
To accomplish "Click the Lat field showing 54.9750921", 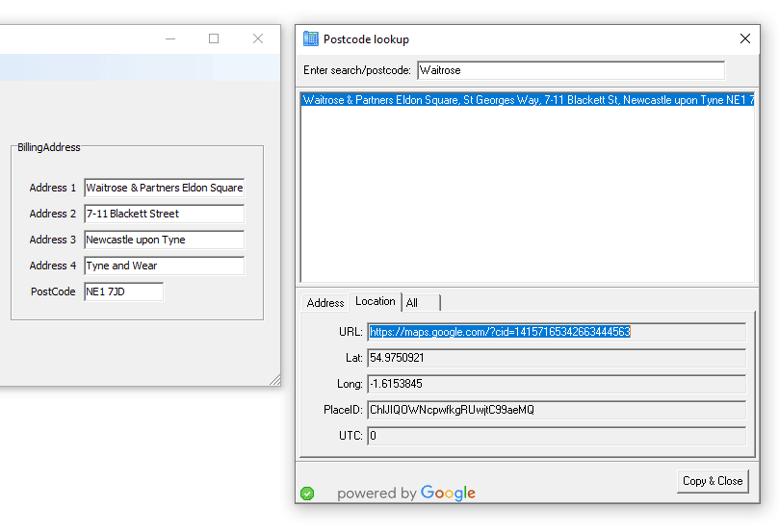I will click(557, 358).
